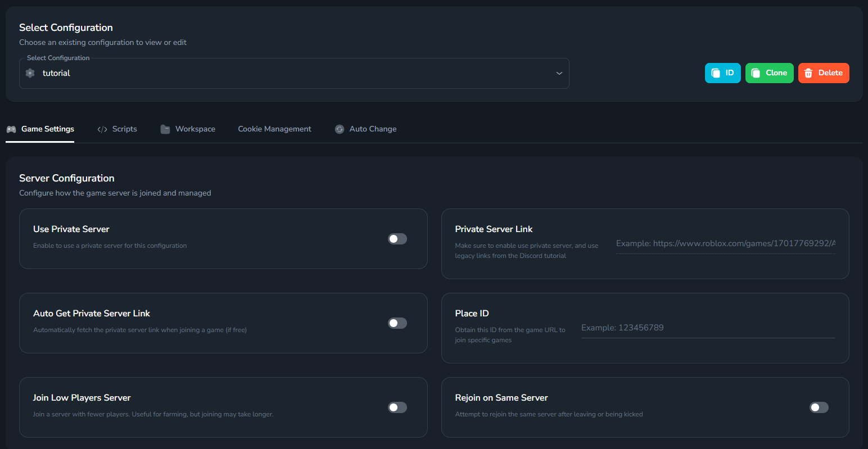Switch to the Game Settings tab
This screenshot has width=868, height=449.
point(40,129)
